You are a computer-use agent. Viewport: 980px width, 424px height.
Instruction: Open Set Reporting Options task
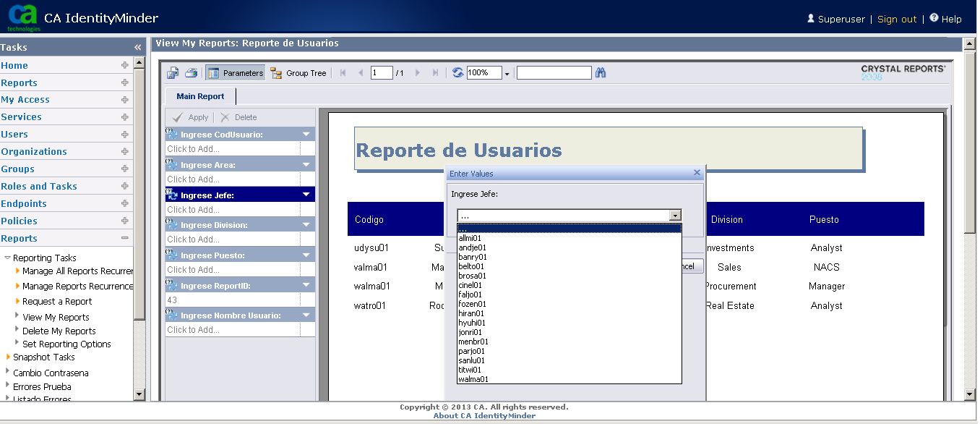tap(66, 344)
